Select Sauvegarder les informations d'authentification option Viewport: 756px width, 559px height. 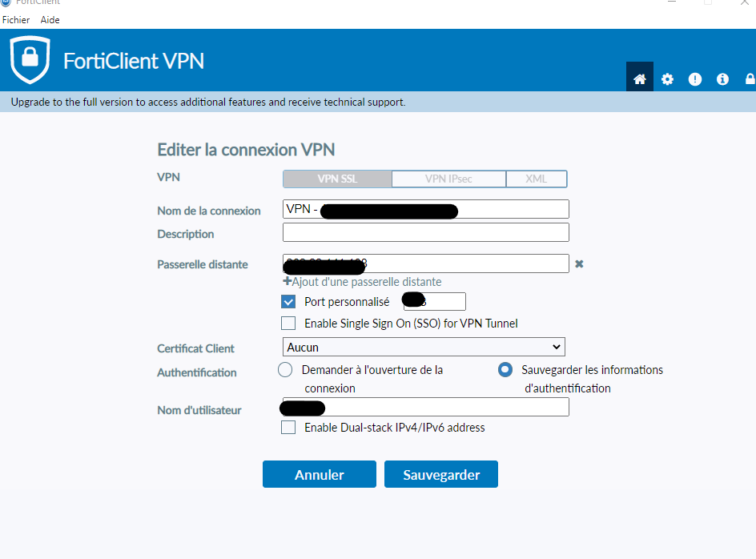click(x=505, y=370)
